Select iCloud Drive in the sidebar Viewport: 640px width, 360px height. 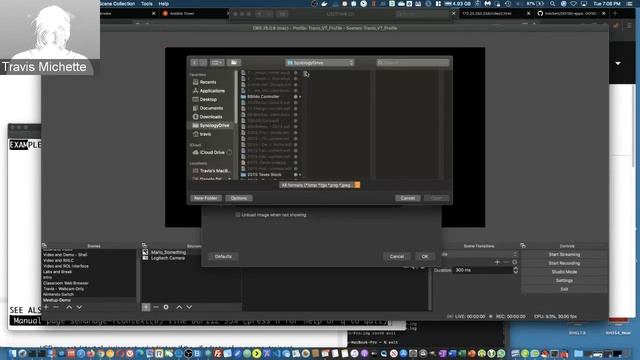[x=212, y=152]
